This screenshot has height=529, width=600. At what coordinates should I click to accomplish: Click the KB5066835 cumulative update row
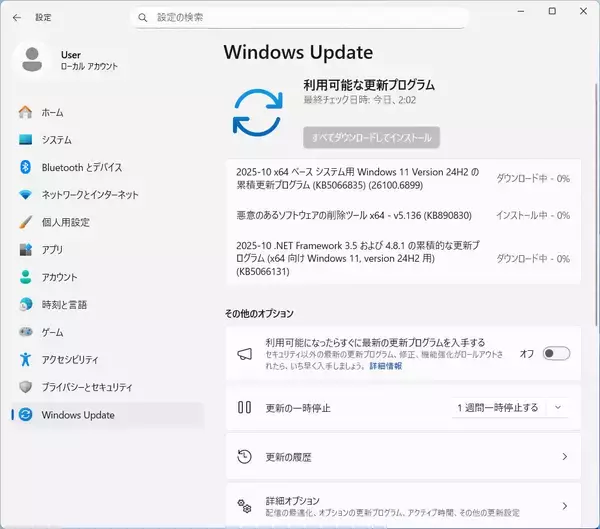point(403,178)
